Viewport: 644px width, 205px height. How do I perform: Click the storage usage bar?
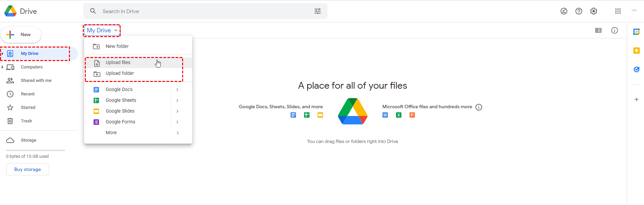35,150
